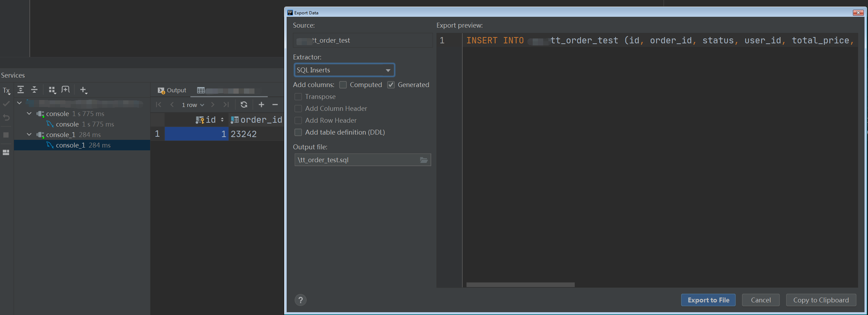Viewport: 868px width, 315px height.
Task: Click cell value 23242
Action: pos(244,134)
